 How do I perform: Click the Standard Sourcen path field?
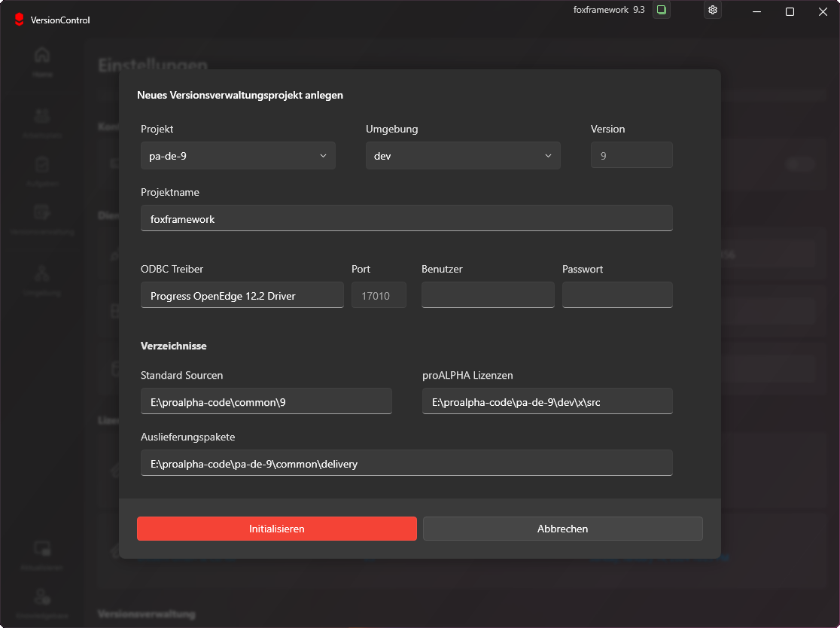pyautogui.click(x=266, y=401)
